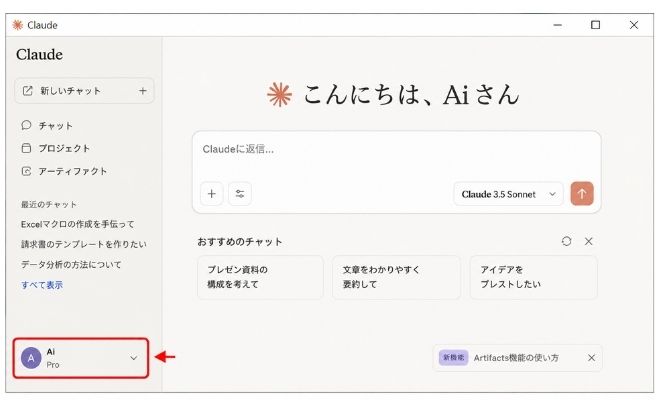This screenshot has height=400, width=660.
Task: Click the おすすめのチャット heading text
Action: 240,242
